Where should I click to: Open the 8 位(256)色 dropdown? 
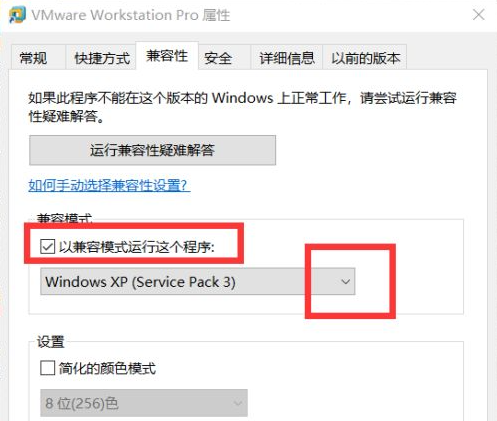coord(144,403)
